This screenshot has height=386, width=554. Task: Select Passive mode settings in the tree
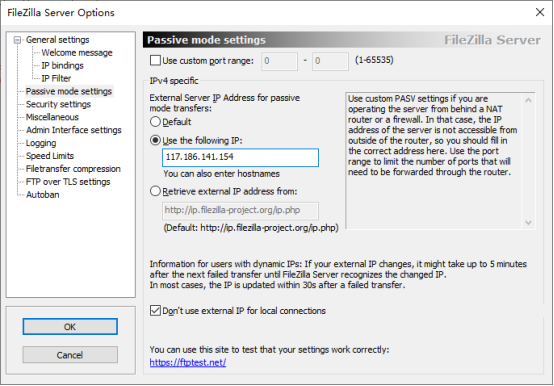69,91
